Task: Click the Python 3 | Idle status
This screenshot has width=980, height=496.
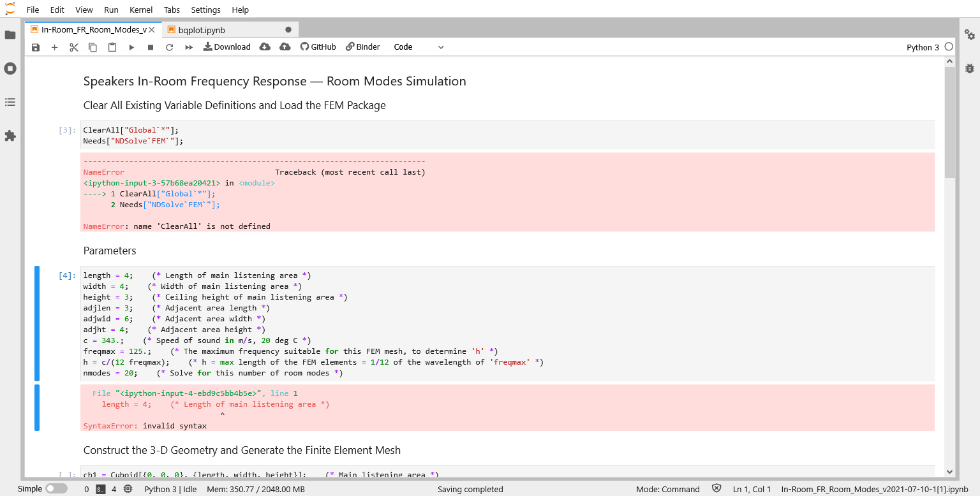Action: [x=171, y=490]
